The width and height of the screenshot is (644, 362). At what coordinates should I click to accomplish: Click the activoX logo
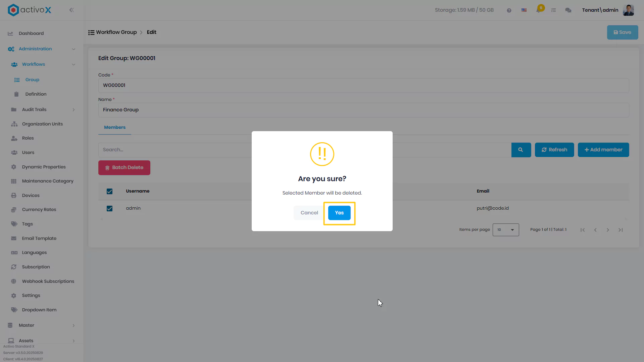click(x=30, y=10)
